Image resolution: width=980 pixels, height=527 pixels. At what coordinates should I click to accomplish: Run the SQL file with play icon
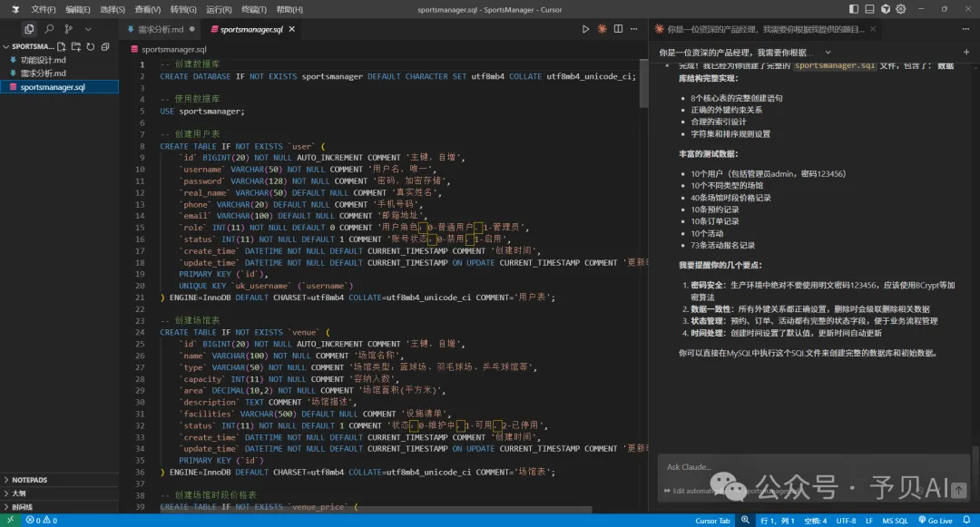[585, 29]
